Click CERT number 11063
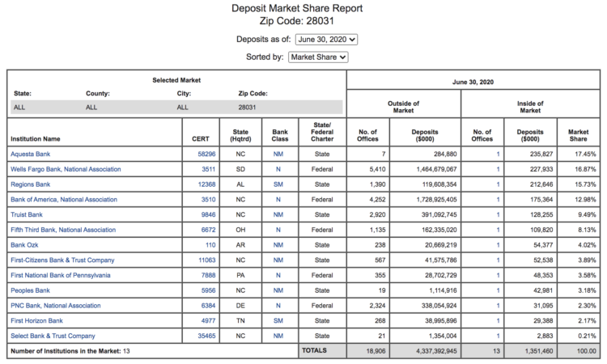The image size is (607, 364). (206, 260)
